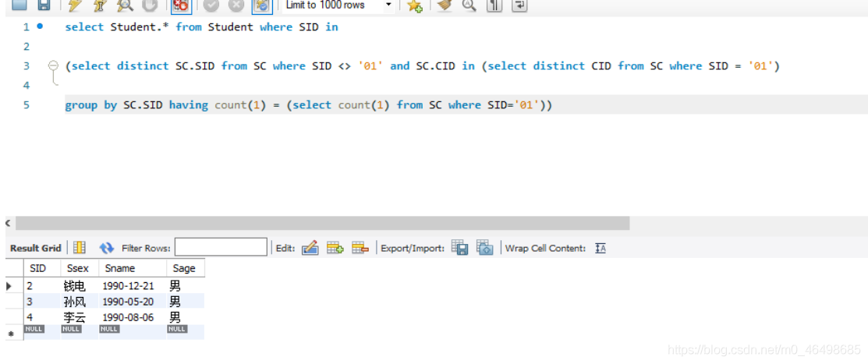Select cell containing 钱电
The image size is (868, 364).
(x=80, y=286)
